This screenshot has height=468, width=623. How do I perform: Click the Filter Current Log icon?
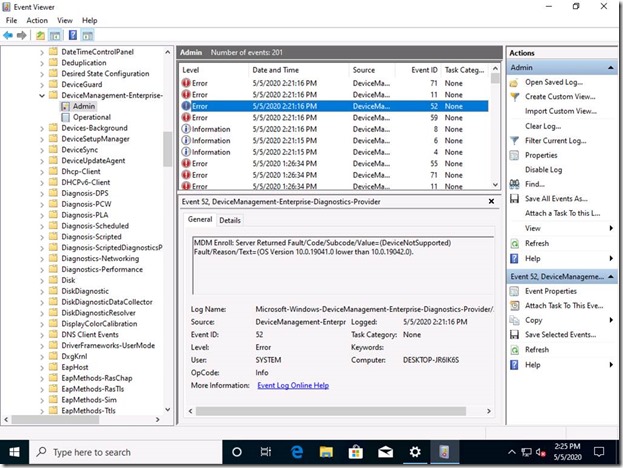coord(514,141)
